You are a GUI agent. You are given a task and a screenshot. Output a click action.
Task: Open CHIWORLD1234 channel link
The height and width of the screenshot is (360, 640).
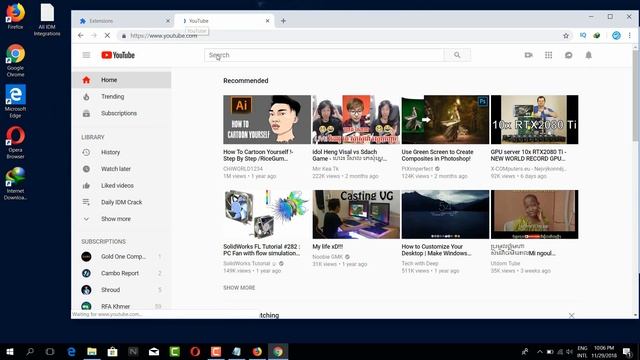243,169
